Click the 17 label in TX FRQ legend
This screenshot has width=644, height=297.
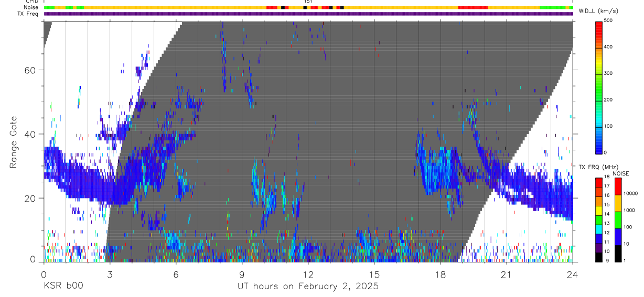pos(607,186)
